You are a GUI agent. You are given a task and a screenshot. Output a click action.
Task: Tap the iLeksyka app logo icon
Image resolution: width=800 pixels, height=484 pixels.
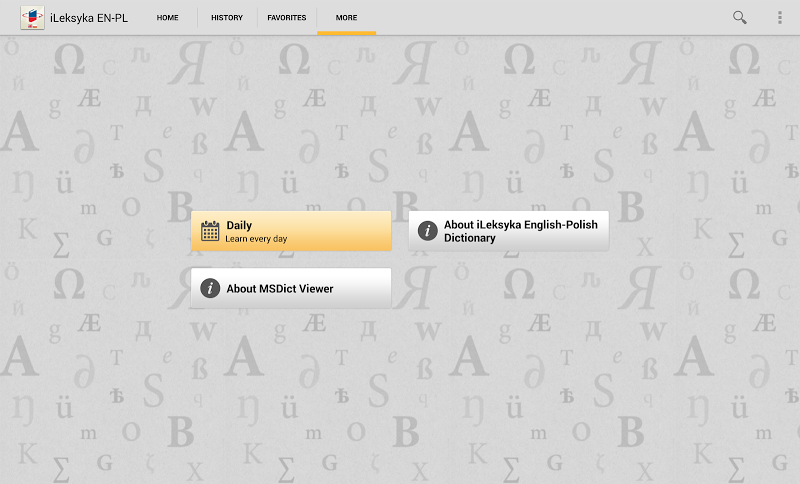click(32, 17)
